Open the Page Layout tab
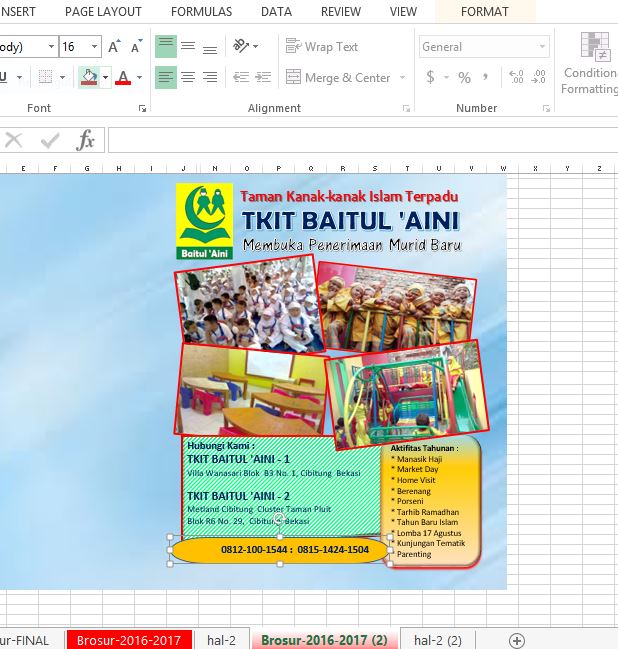 pyautogui.click(x=103, y=12)
